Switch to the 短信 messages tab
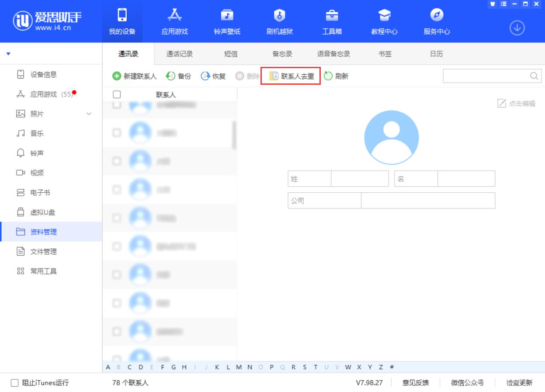 click(x=231, y=54)
